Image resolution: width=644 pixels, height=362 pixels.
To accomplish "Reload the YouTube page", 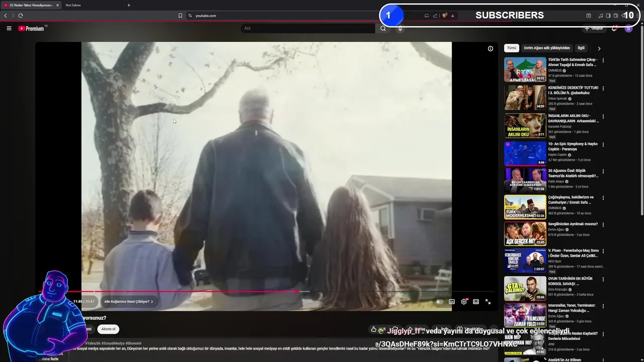I will click(21, 16).
